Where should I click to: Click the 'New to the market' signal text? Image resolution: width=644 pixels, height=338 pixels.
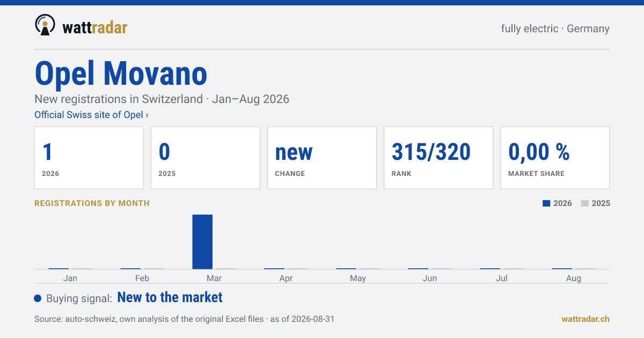pyautogui.click(x=170, y=297)
